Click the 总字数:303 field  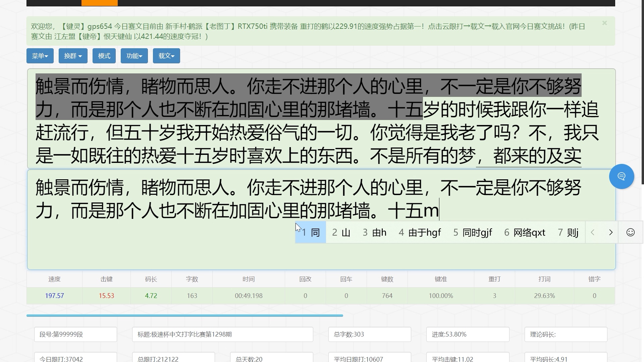pos(370,334)
